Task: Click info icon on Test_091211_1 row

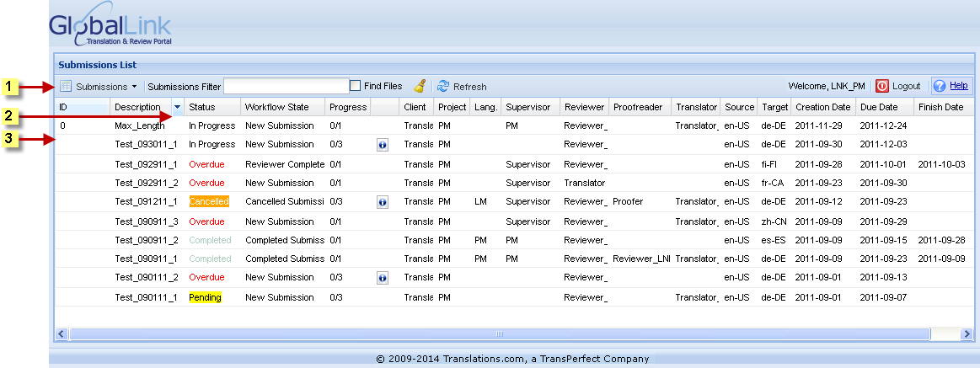Action: point(382,203)
